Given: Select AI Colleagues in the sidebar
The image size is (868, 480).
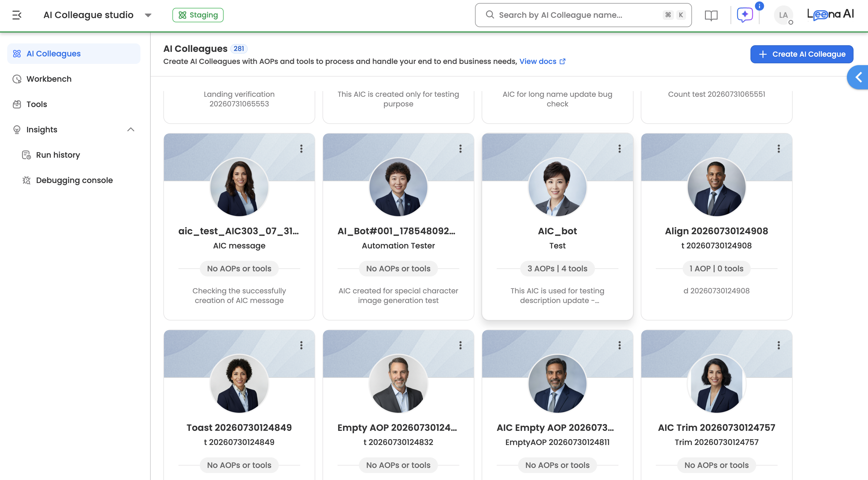Looking at the screenshot, I should [74, 54].
